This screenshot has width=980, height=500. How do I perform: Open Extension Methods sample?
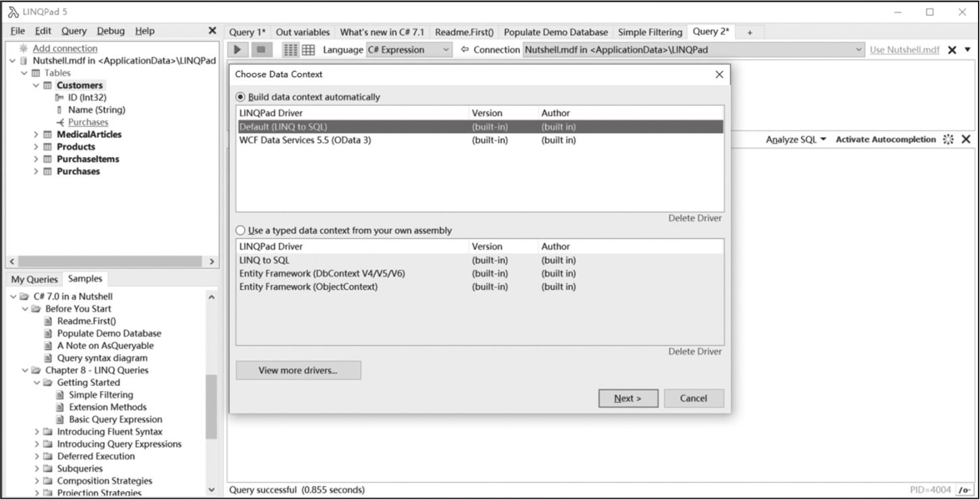point(107,407)
